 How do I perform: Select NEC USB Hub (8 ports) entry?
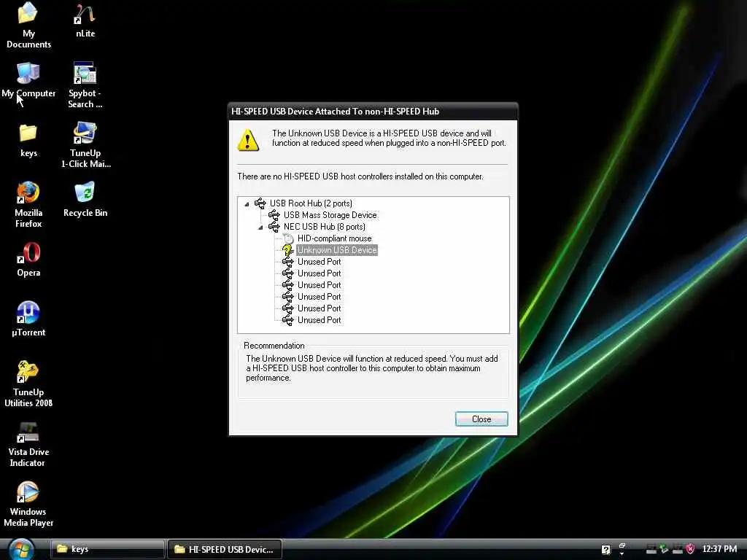pos(325,227)
